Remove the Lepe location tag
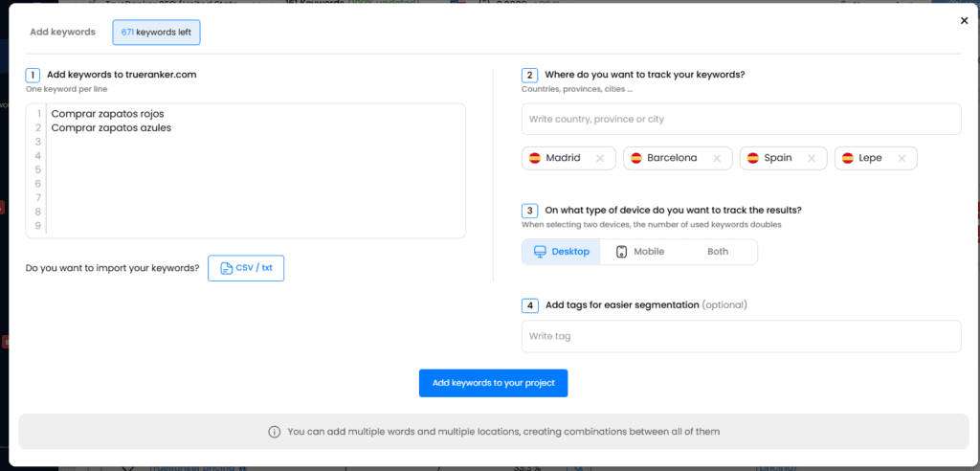Image resolution: width=980 pixels, height=471 pixels. click(902, 158)
